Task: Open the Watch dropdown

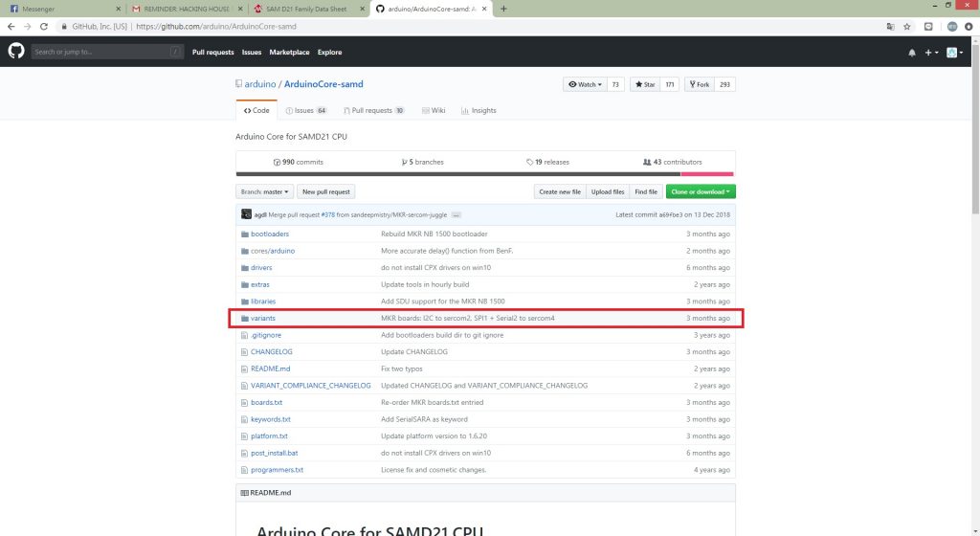Action: [x=585, y=84]
